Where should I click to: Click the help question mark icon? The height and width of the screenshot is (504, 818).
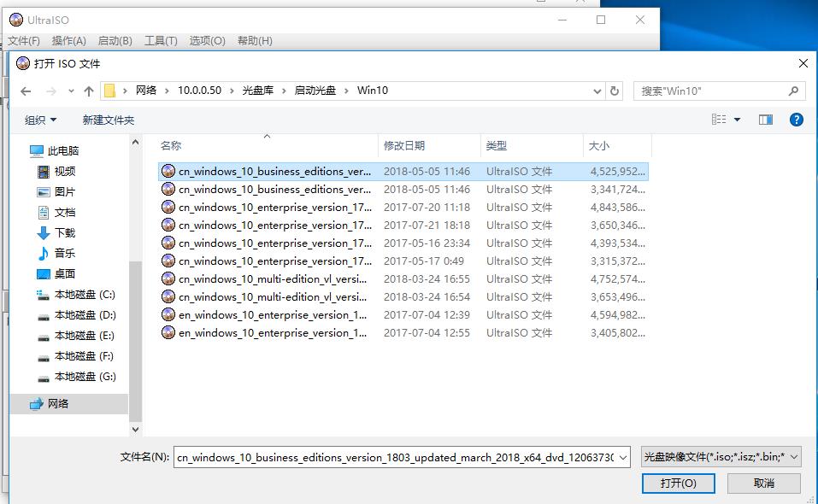pos(796,120)
